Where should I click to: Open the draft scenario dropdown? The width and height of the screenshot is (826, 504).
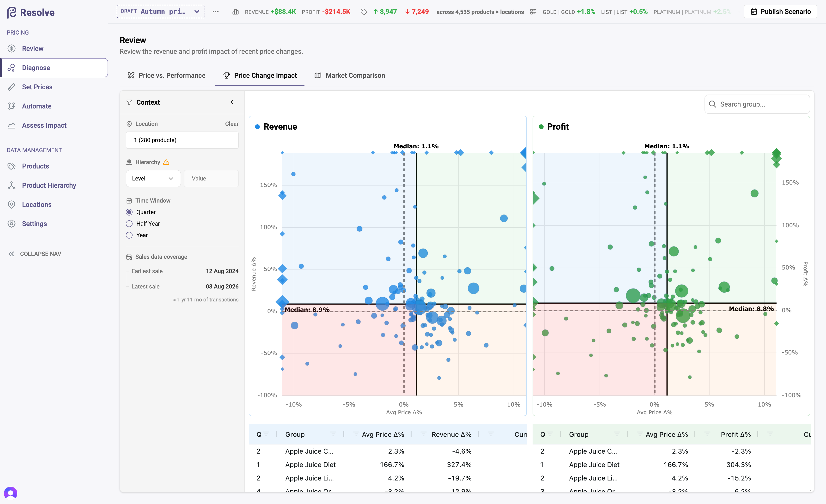(161, 12)
